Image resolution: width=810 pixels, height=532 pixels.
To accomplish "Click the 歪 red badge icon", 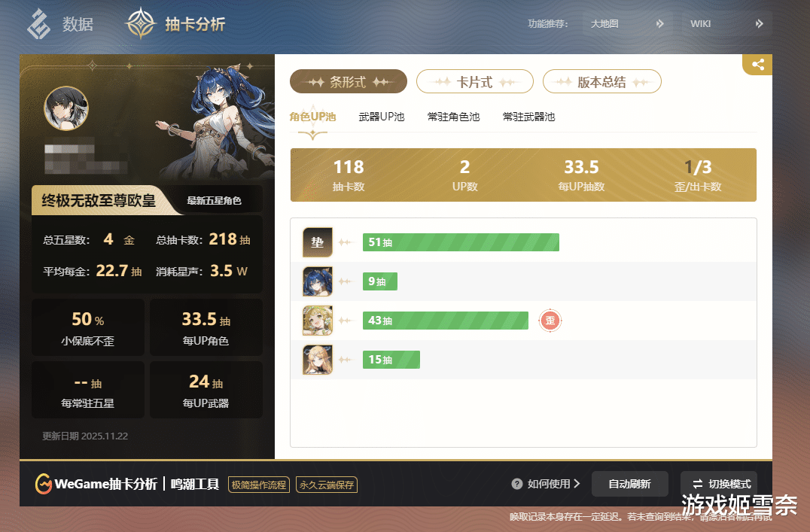I will pos(550,321).
